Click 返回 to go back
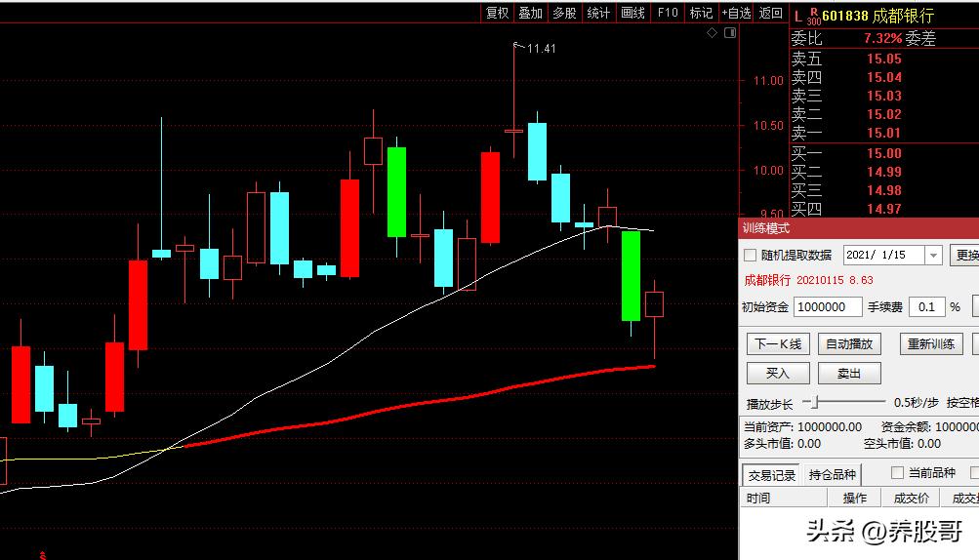979x560 pixels. (771, 13)
